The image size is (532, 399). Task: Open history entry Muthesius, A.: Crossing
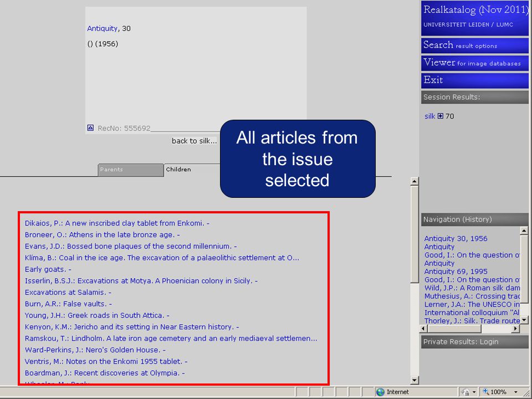[472, 296]
